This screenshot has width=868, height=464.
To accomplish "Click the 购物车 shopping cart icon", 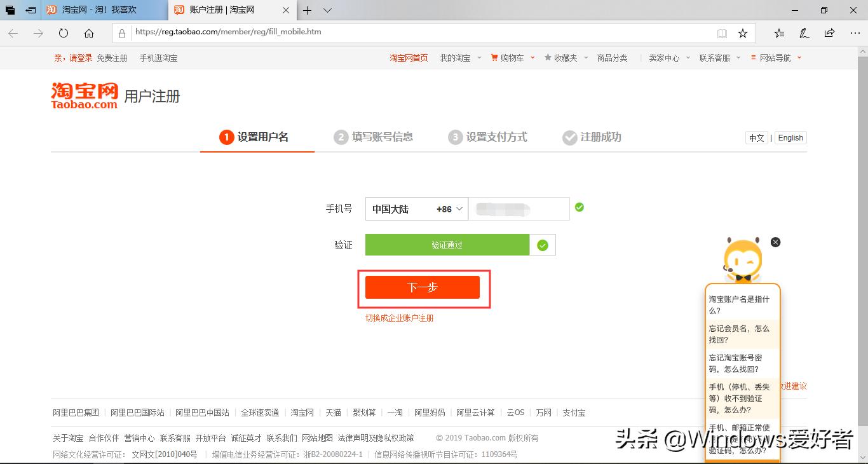I will pos(496,57).
